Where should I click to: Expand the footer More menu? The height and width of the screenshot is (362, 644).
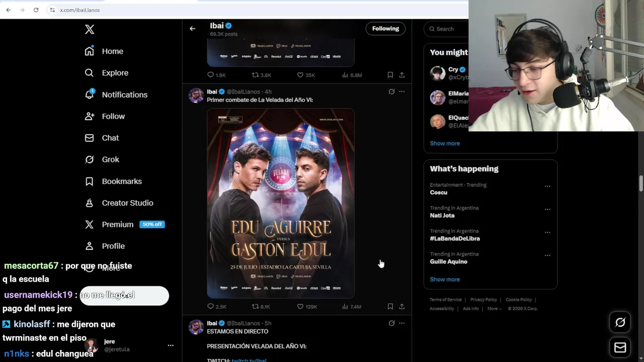click(x=495, y=309)
